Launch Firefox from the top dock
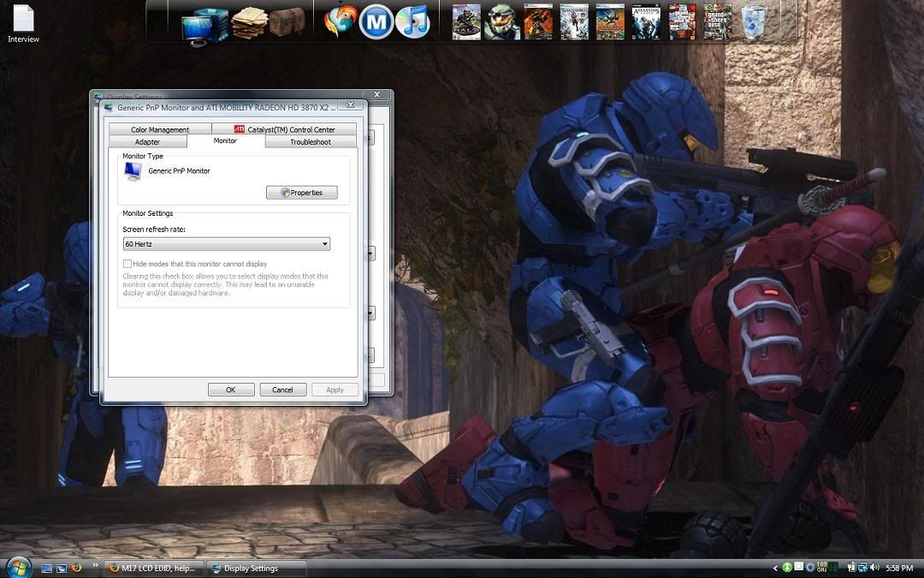Viewport: 924px width, 578px height. click(341, 21)
